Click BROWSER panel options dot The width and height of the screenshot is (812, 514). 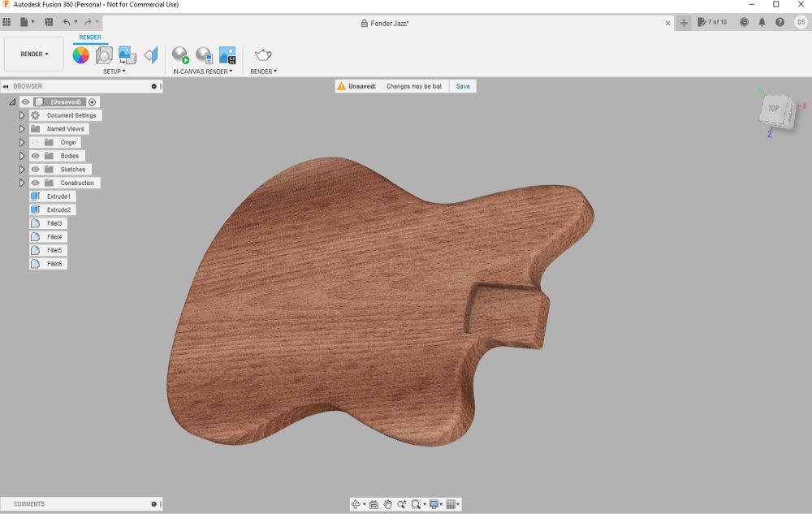coord(153,86)
